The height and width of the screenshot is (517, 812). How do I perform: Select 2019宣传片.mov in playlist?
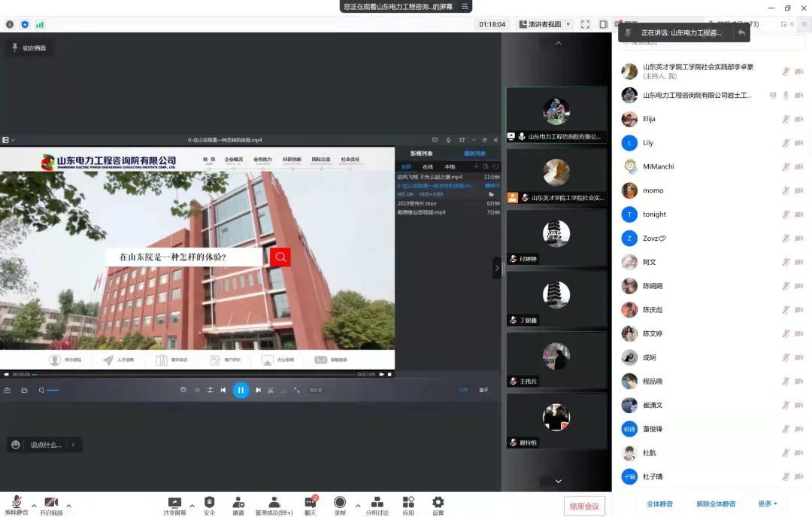pos(448,203)
